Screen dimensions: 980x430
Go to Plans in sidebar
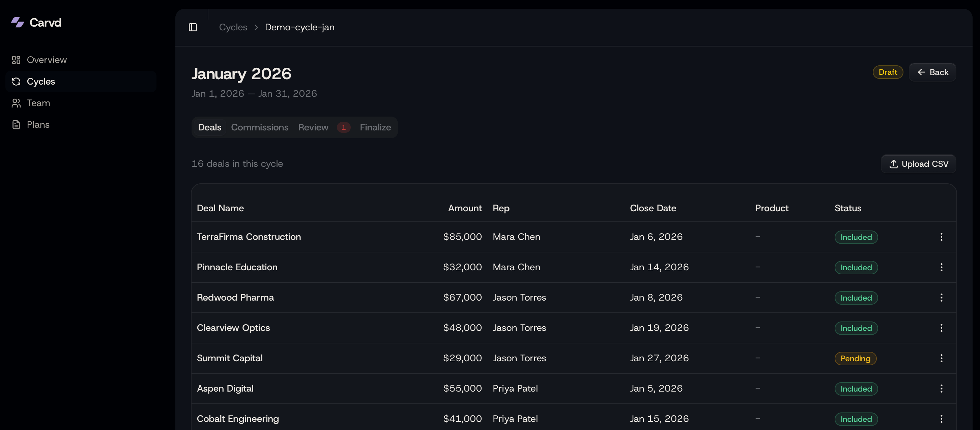coord(38,125)
